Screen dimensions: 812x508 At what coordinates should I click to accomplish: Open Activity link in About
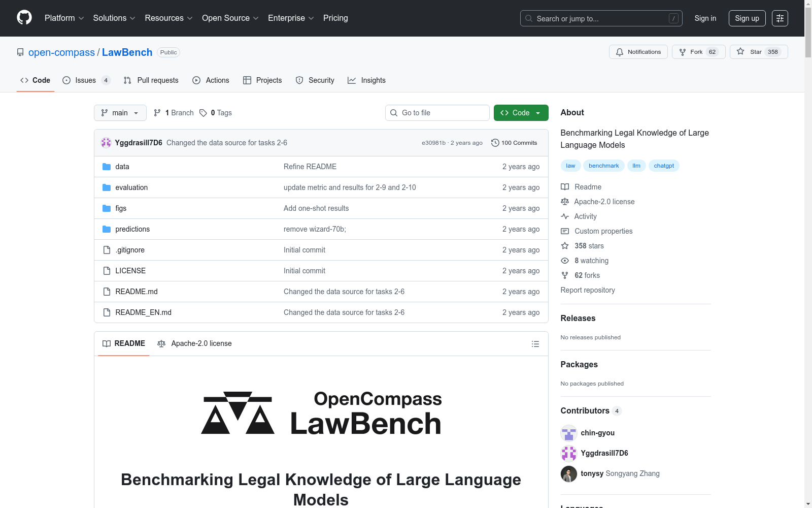[x=579, y=216]
